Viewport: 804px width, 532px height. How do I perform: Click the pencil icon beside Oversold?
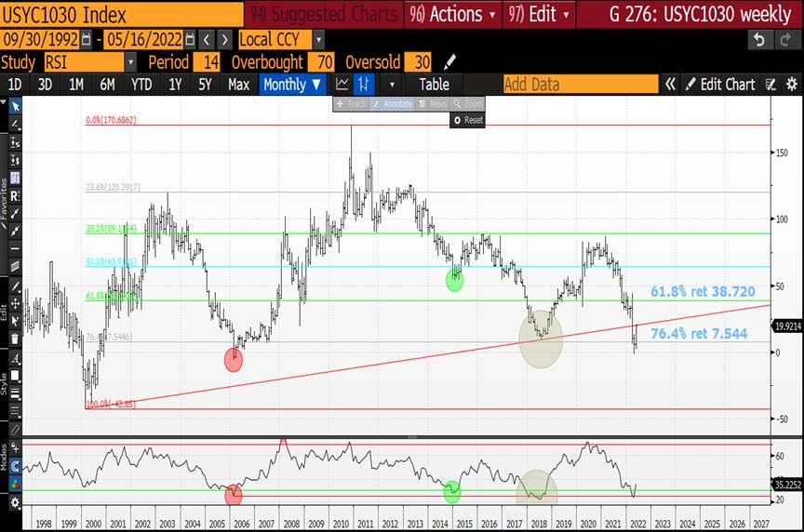coord(449,62)
